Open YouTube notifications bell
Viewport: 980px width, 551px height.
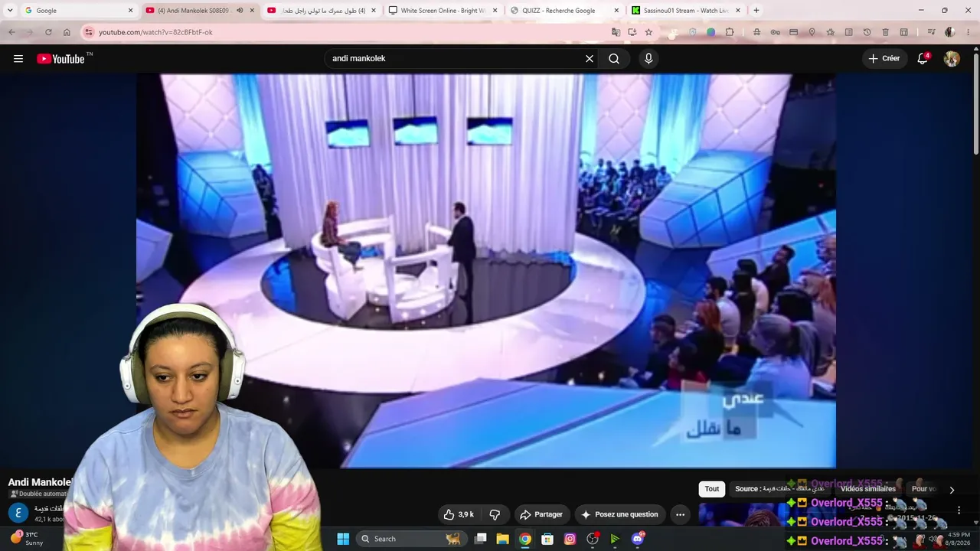(x=923, y=59)
